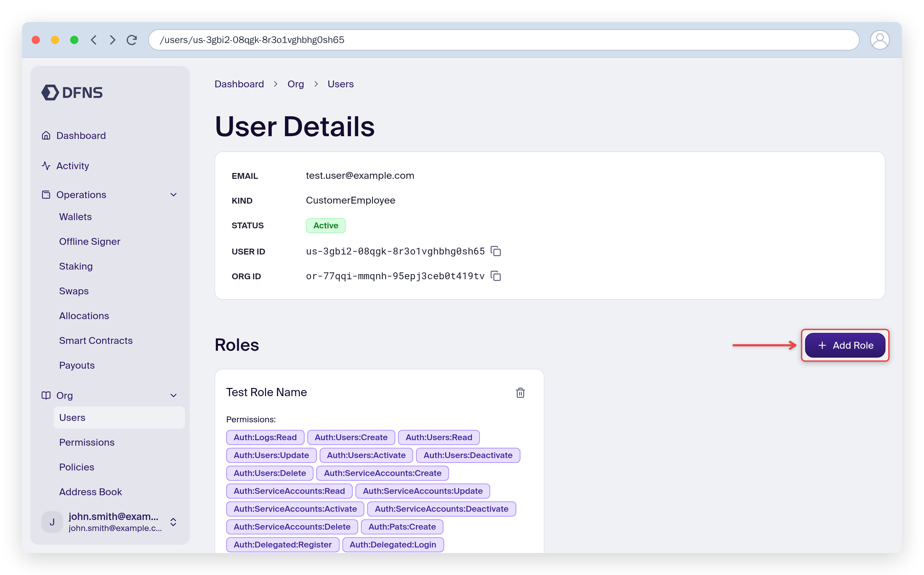Open the profile avatar icon in top bar
Viewport: 924px width, 575px height.
(880, 40)
